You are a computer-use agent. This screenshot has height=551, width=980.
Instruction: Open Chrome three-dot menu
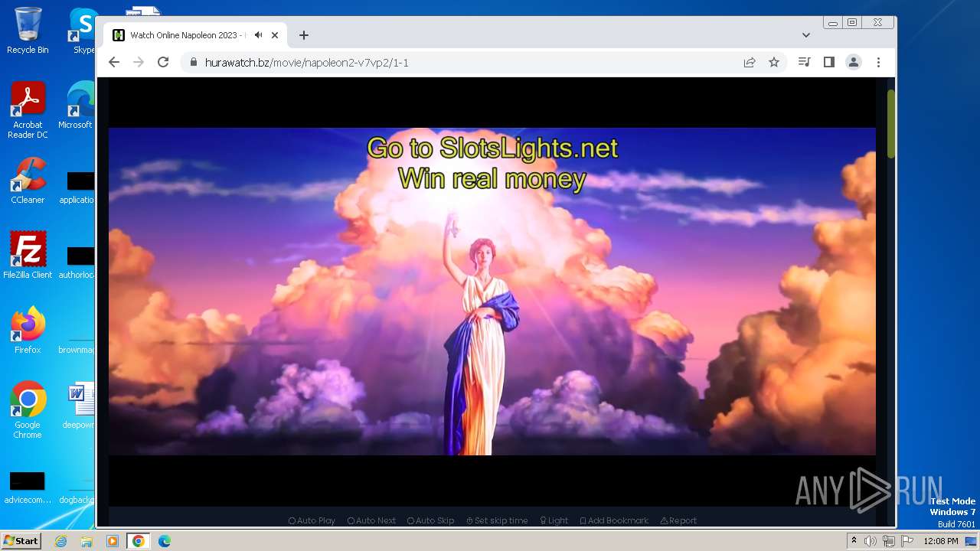pos(878,63)
